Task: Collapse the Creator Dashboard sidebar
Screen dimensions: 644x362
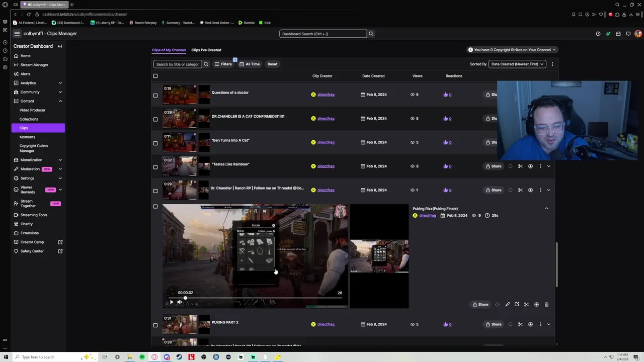Action: tap(60, 46)
